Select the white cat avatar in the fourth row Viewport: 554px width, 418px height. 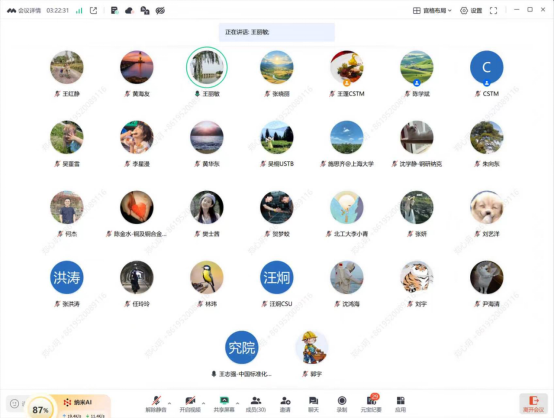pos(487,277)
